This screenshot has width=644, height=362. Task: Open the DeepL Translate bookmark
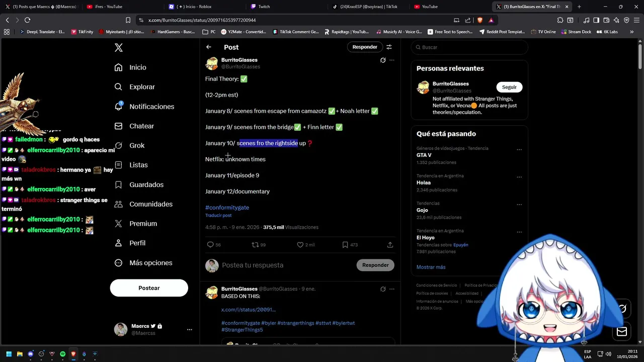tap(42, 32)
